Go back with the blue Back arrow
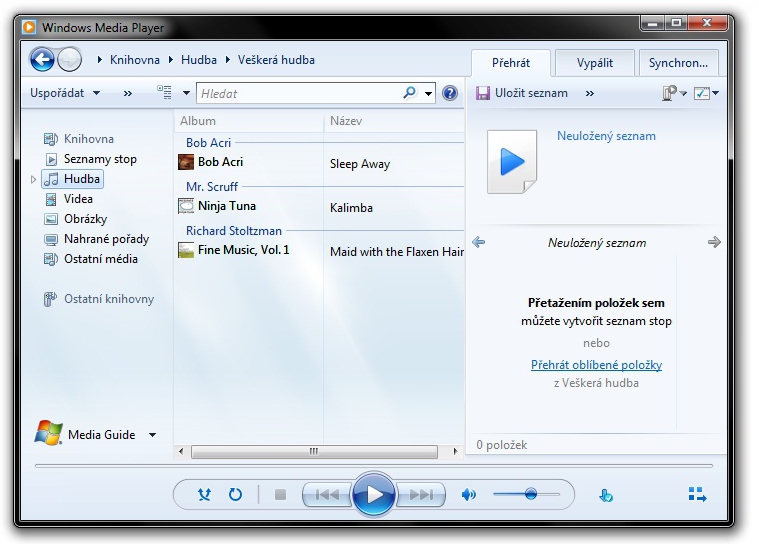The image size is (759, 544). 42,60
